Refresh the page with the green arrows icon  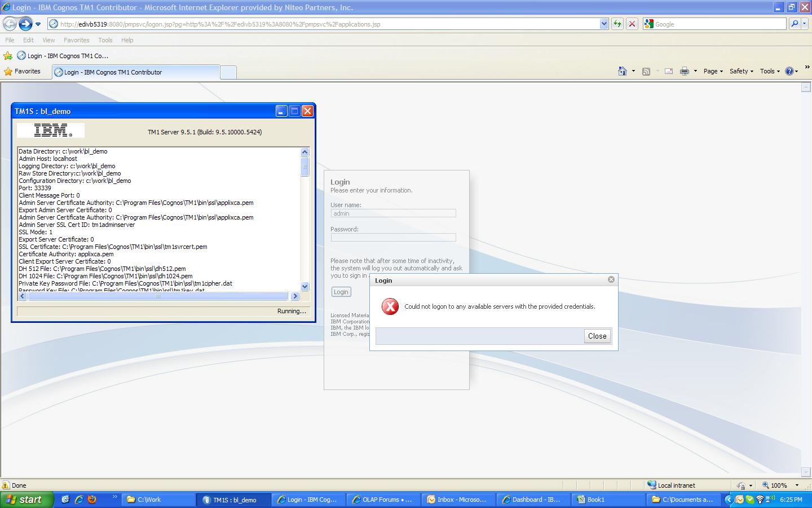pos(617,24)
